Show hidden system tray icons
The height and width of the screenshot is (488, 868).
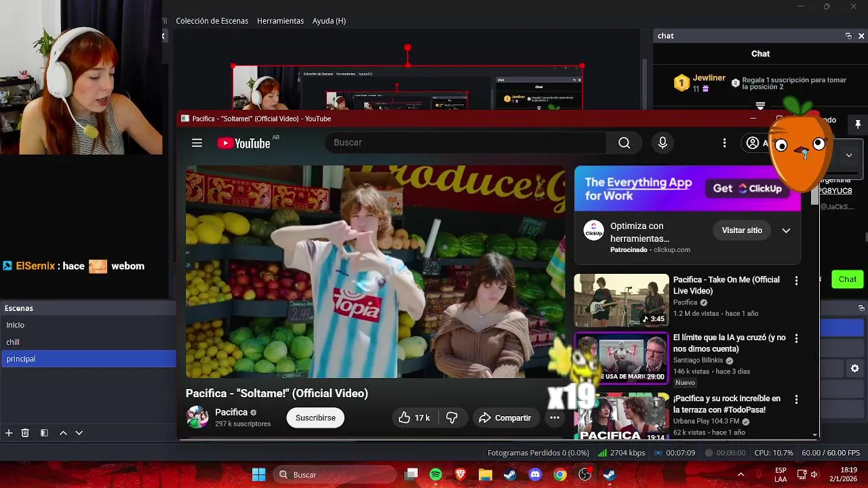click(x=741, y=474)
